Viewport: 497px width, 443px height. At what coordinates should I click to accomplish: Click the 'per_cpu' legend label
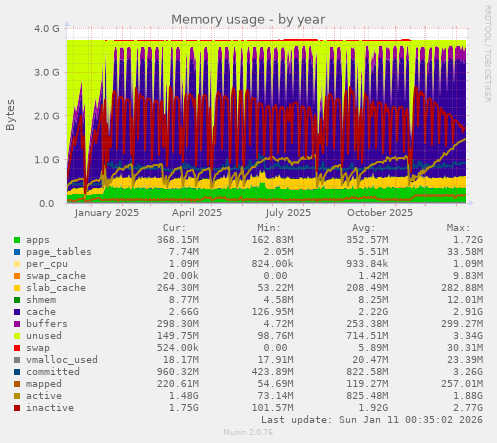(x=47, y=264)
